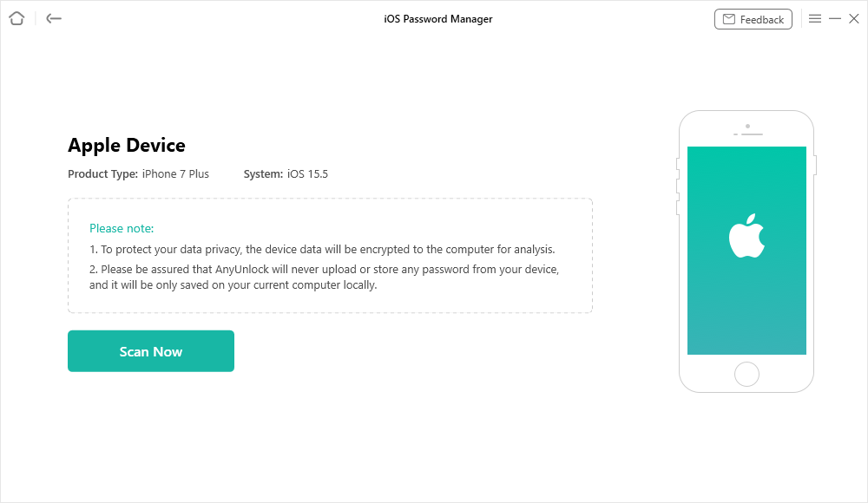Click the close icon
This screenshot has width=868, height=503.
click(x=854, y=18)
